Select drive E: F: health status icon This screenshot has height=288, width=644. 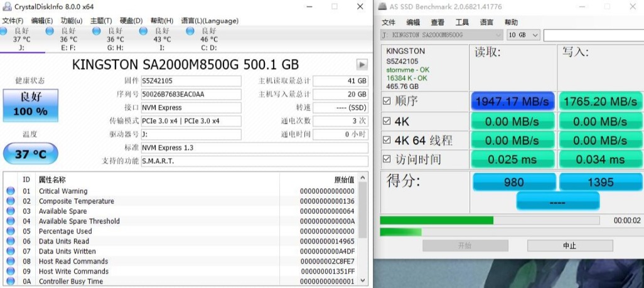pos(50,31)
